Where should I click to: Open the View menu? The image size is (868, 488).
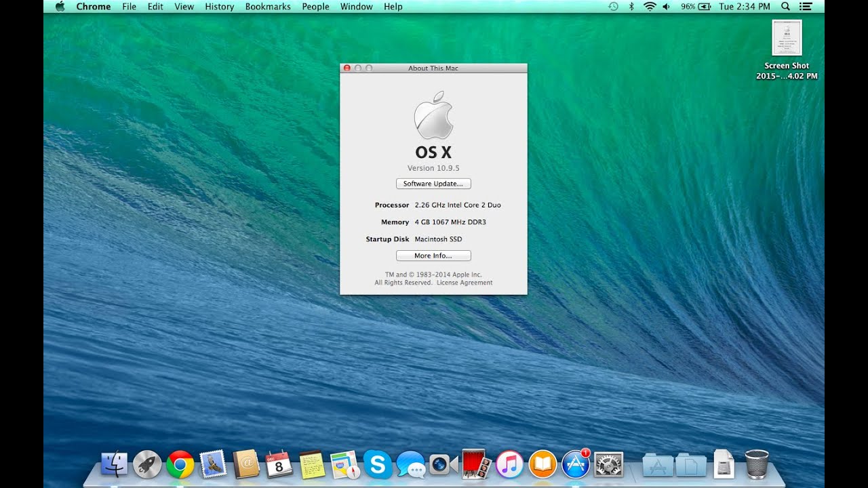click(184, 6)
